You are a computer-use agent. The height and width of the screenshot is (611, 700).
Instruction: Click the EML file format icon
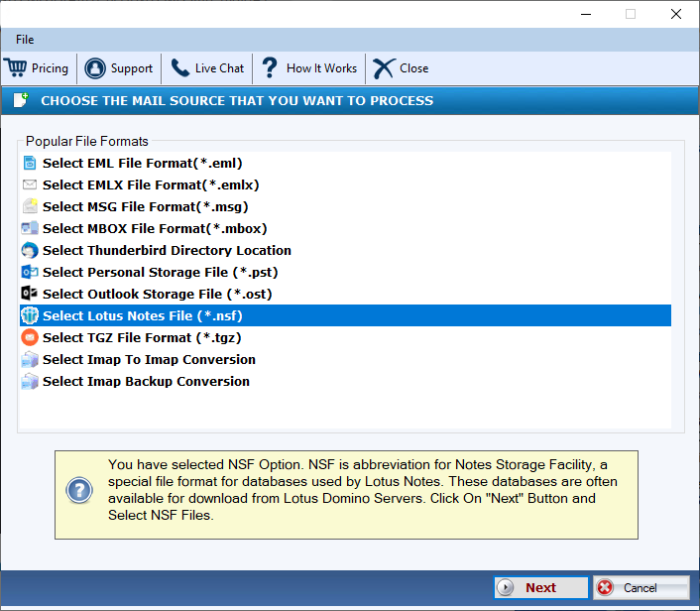pos(30,163)
